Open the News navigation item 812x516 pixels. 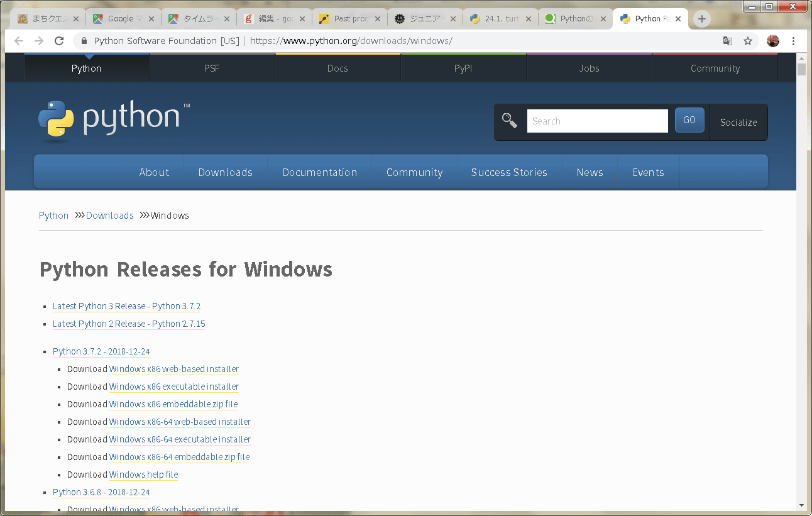[590, 172]
